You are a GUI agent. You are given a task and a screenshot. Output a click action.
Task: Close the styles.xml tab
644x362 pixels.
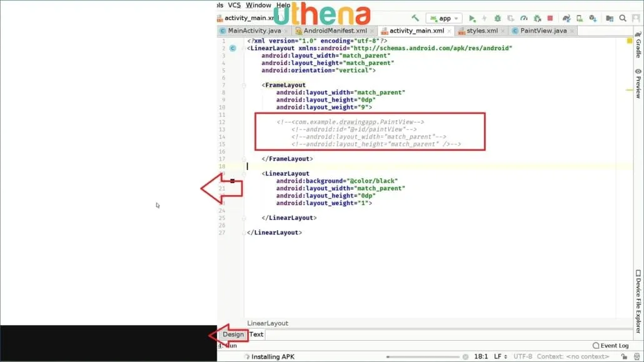[x=503, y=31]
